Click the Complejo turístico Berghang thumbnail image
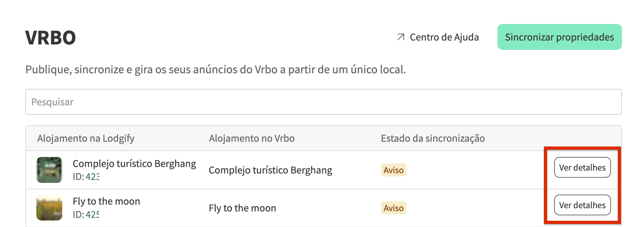This screenshot has width=644, height=227. point(49,170)
